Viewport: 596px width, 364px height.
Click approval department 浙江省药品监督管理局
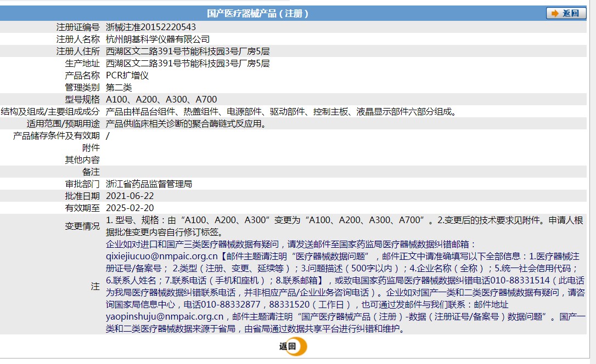pos(149,184)
